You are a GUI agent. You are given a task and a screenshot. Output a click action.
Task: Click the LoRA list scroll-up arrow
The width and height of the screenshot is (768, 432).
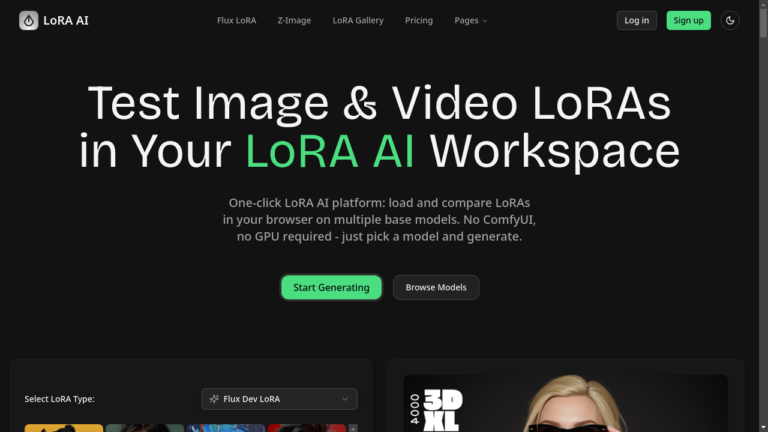353,428
